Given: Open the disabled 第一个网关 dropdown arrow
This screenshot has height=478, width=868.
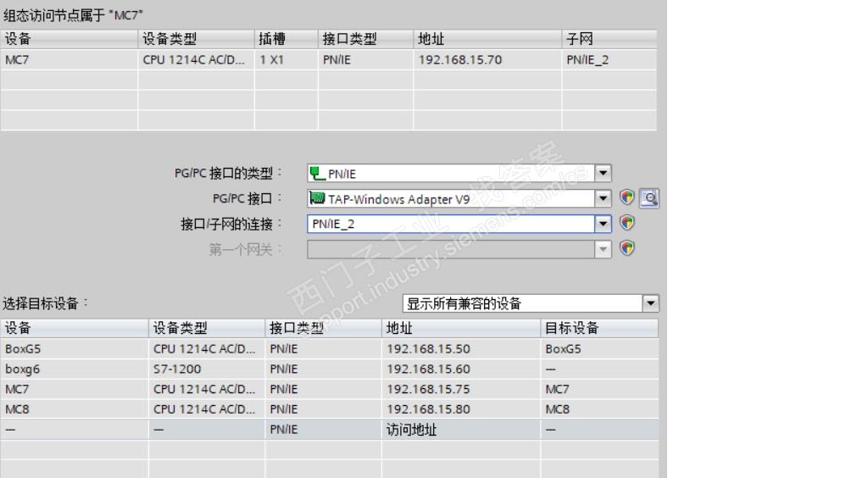Looking at the screenshot, I should pyautogui.click(x=603, y=249).
